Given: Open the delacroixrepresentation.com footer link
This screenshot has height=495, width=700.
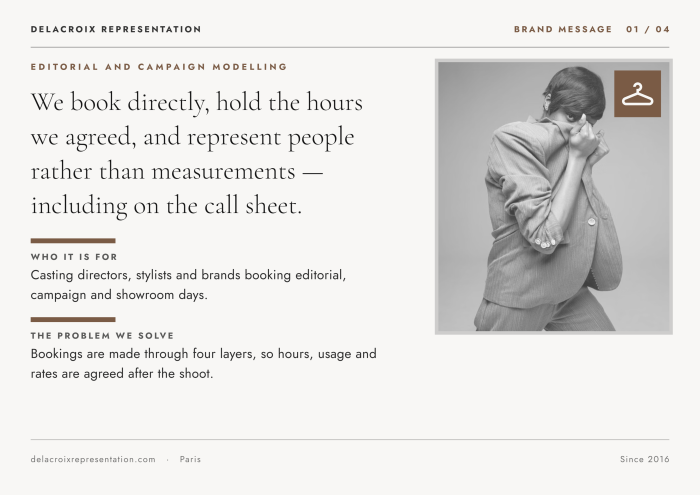Looking at the screenshot, I should 93,459.
